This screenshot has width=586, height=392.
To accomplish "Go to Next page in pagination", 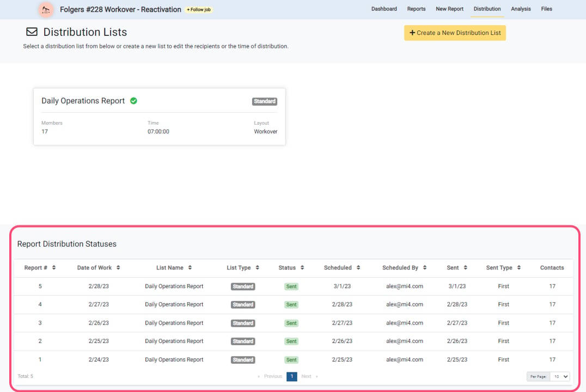I will pos(306,376).
